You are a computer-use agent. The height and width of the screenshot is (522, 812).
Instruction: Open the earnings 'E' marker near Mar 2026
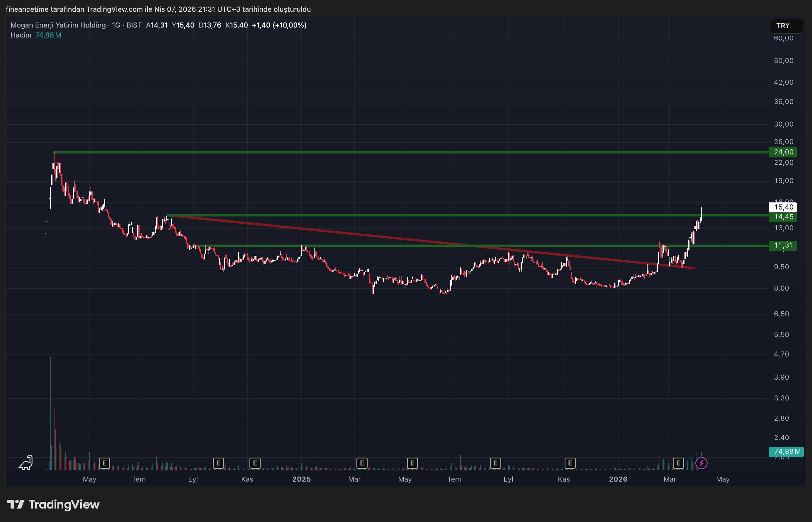(678, 463)
